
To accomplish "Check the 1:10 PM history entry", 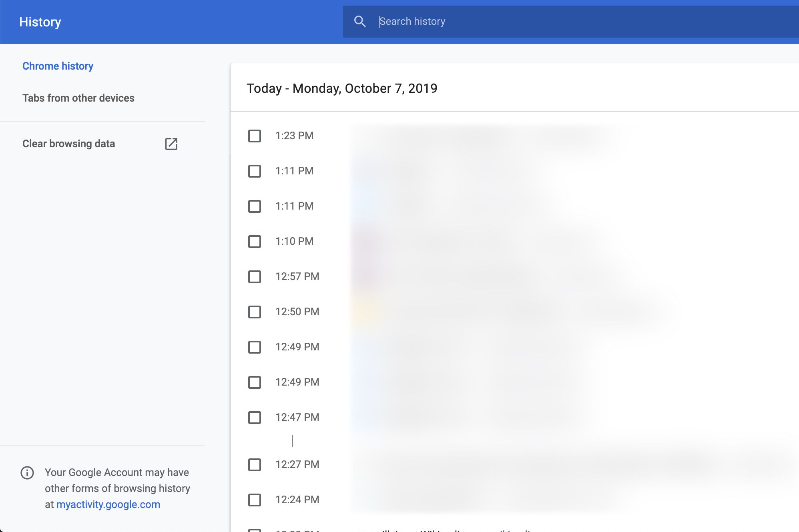I will [255, 242].
